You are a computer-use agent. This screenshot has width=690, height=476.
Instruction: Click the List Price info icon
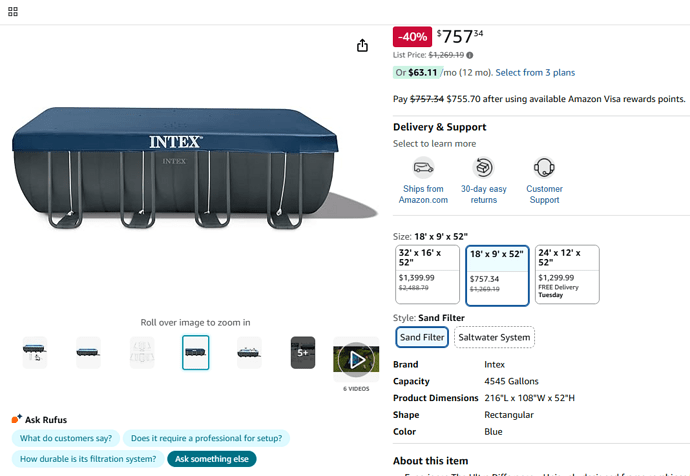click(470, 56)
